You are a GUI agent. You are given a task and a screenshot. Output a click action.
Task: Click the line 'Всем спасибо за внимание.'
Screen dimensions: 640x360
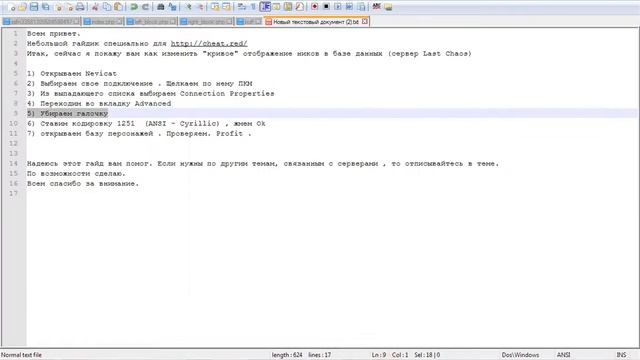(83, 183)
